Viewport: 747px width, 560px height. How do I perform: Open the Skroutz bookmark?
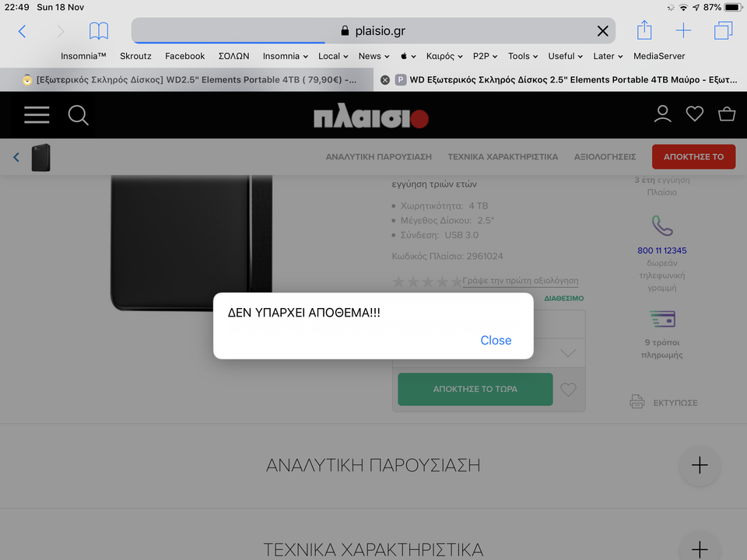(135, 56)
